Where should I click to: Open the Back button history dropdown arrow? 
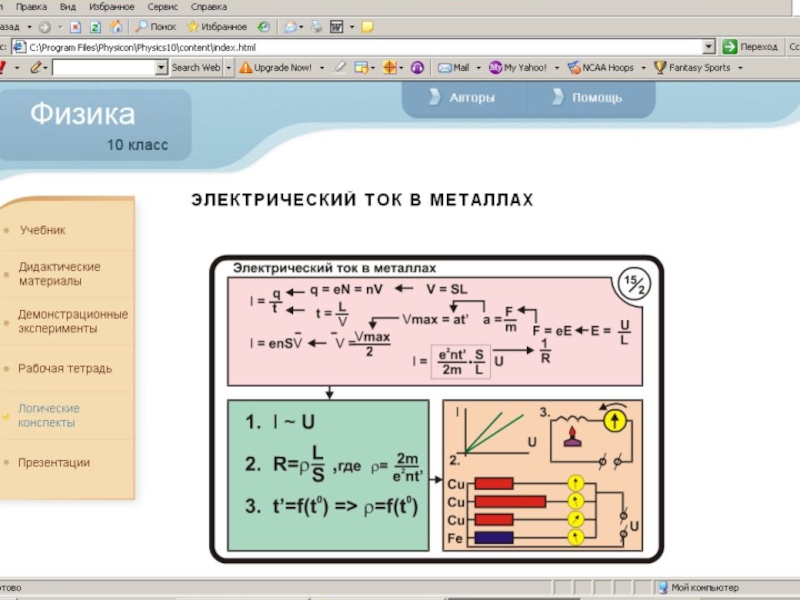point(30,27)
